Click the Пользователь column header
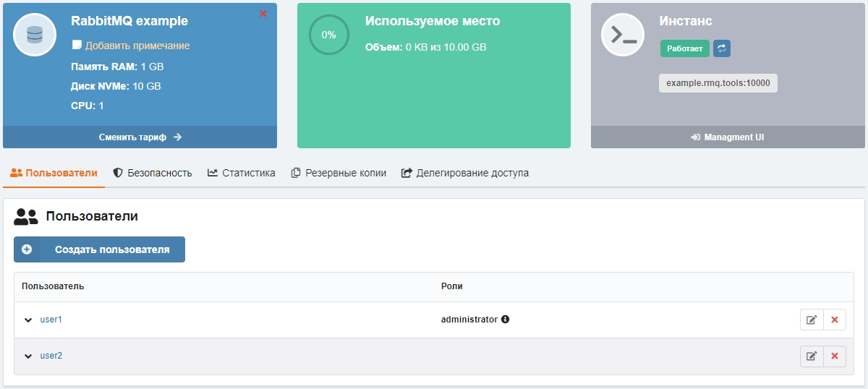This screenshot has height=389, width=868. [x=53, y=286]
